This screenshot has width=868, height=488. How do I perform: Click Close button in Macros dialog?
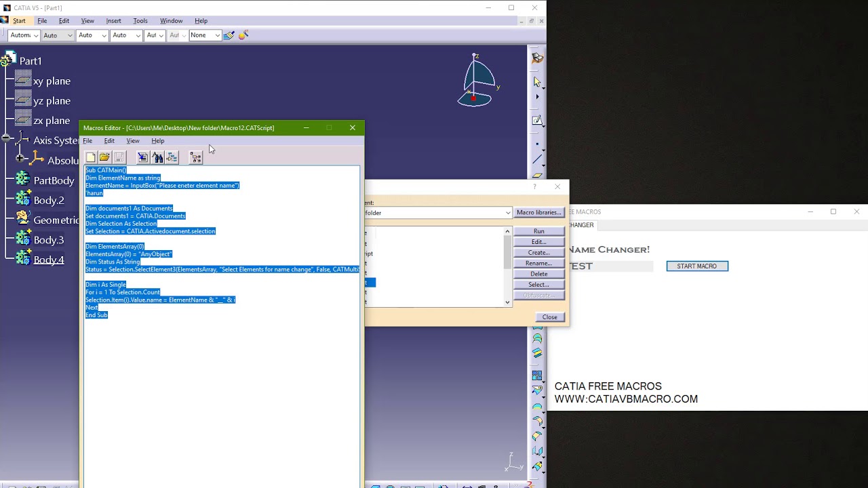tap(549, 317)
